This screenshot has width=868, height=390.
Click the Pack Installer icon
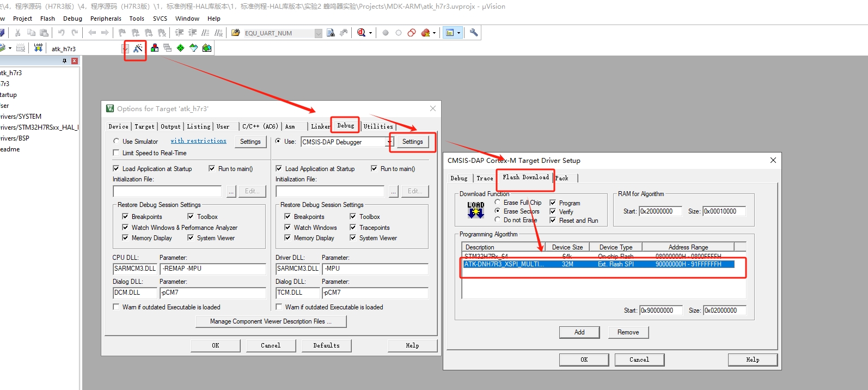coord(207,48)
